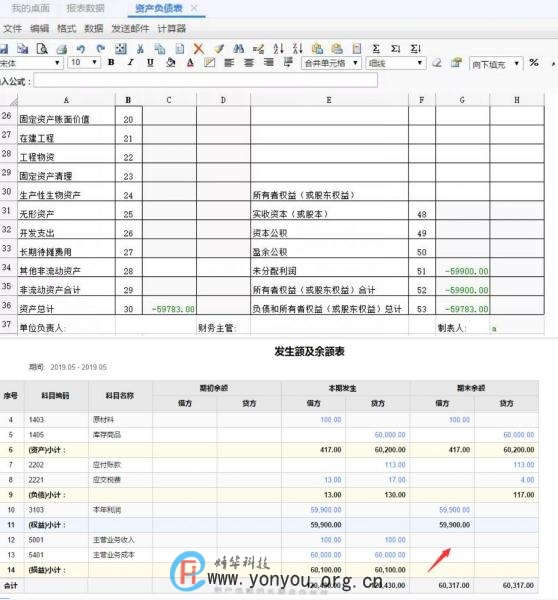Toggle underline formatting button
558x600 pixels.
(150, 62)
